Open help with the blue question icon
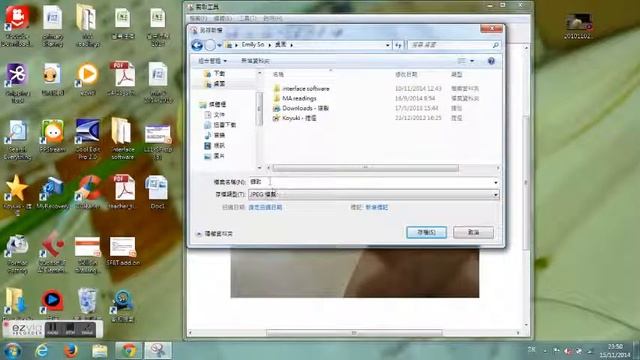This screenshot has height=360, width=640. (x=491, y=61)
